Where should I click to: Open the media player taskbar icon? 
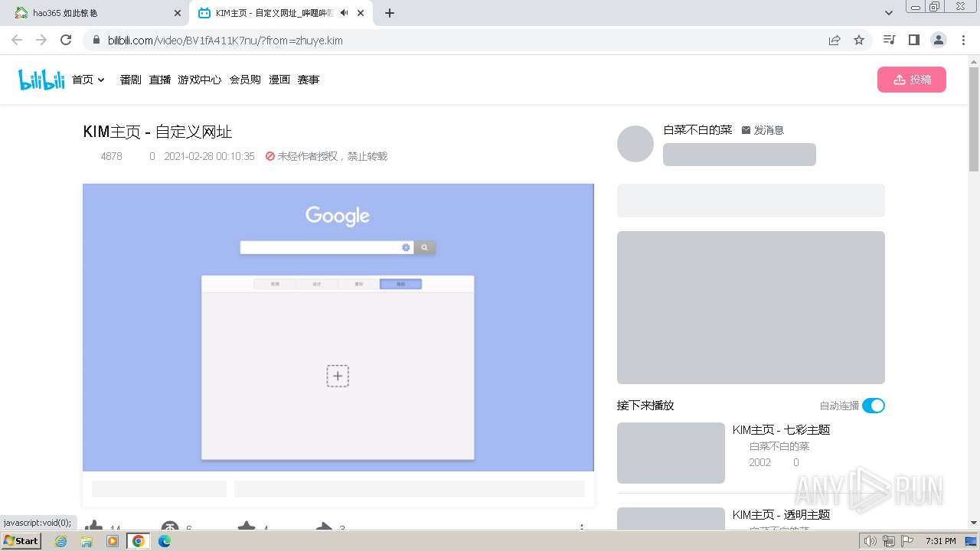point(113,541)
